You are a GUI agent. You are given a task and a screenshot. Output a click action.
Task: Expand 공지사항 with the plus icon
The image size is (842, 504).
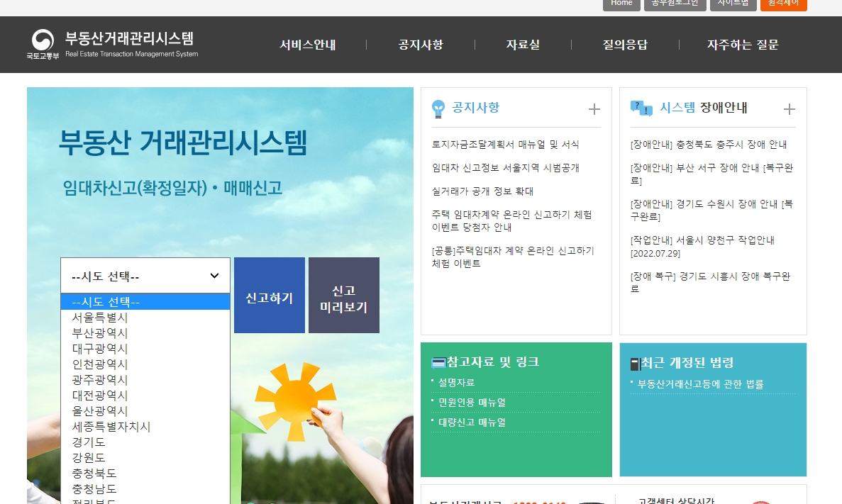pos(594,109)
